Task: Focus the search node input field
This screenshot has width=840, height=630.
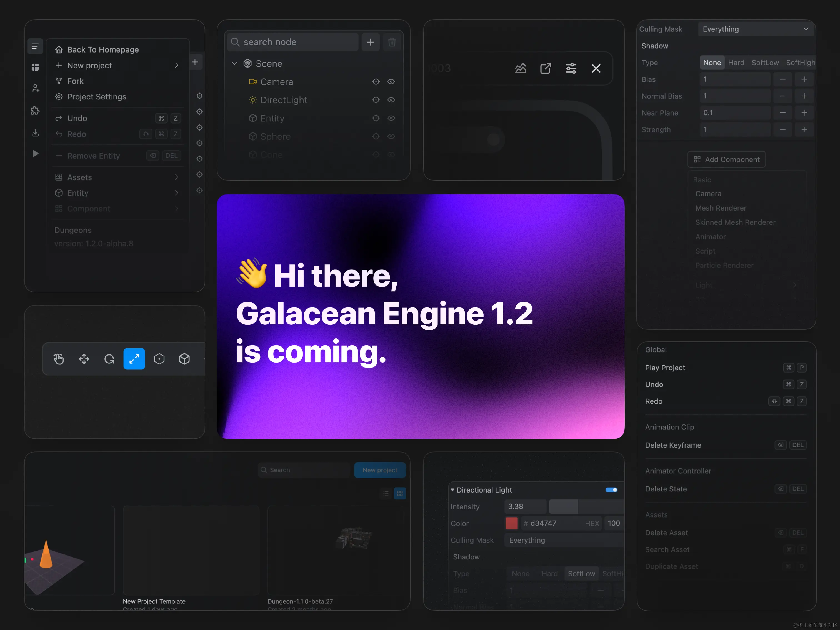Action: 293,42
